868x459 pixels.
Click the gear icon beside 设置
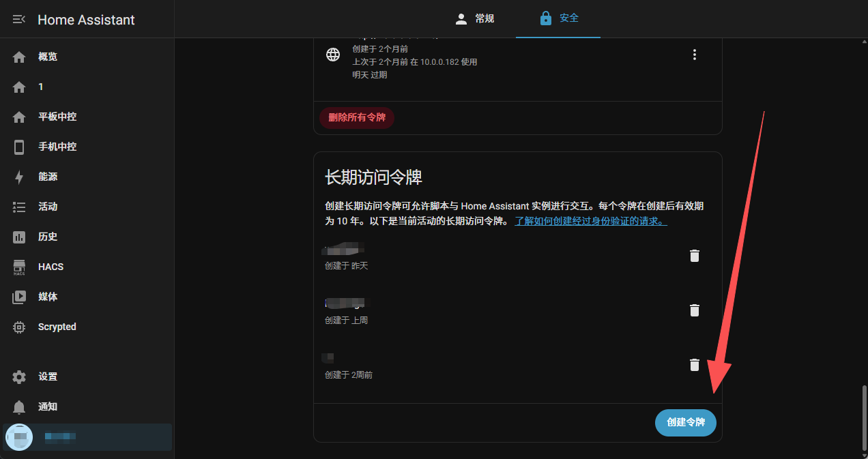[x=19, y=377]
